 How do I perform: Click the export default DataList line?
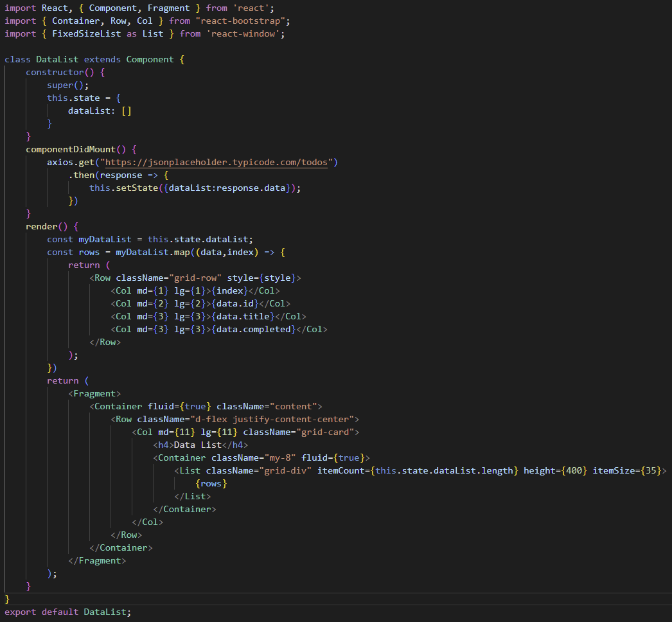click(67, 612)
